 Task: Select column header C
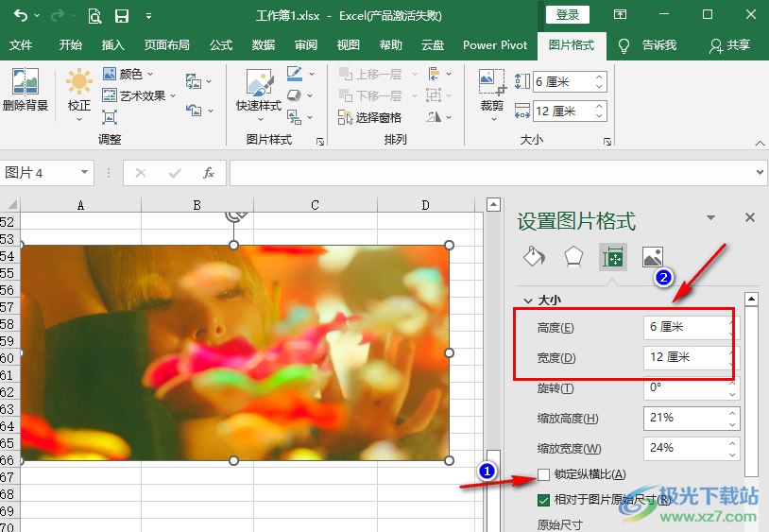pyautogui.click(x=315, y=204)
